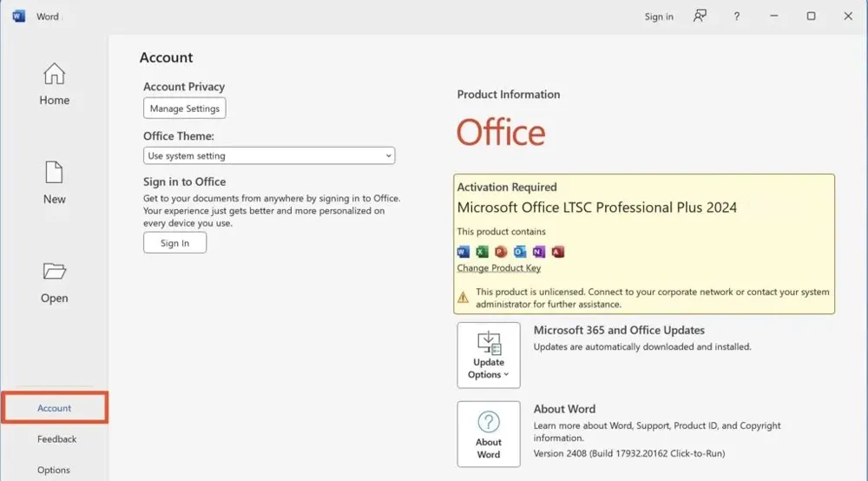868x481 pixels.
Task: Click the PowerPoint app icon in product list
Action: 501,252
